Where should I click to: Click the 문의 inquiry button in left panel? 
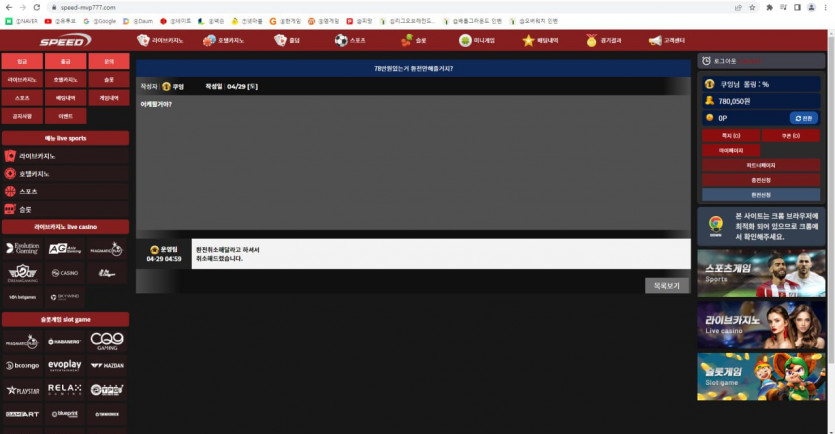coord(109,61)
